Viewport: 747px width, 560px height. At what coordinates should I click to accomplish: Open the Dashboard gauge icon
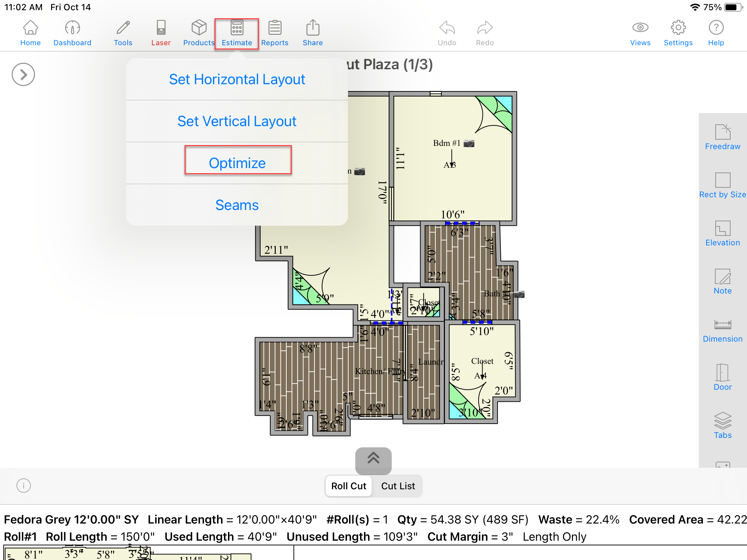pos(72,33)
